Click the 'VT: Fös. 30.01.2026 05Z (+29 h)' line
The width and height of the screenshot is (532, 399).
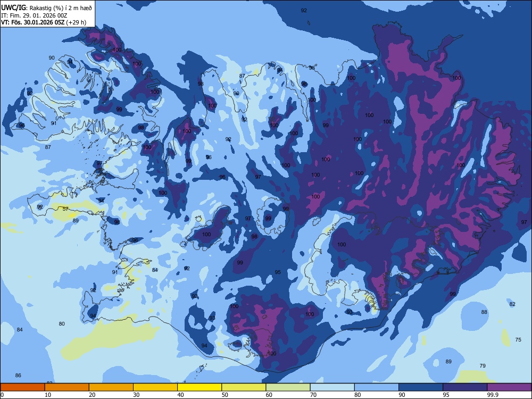[44, 23]
